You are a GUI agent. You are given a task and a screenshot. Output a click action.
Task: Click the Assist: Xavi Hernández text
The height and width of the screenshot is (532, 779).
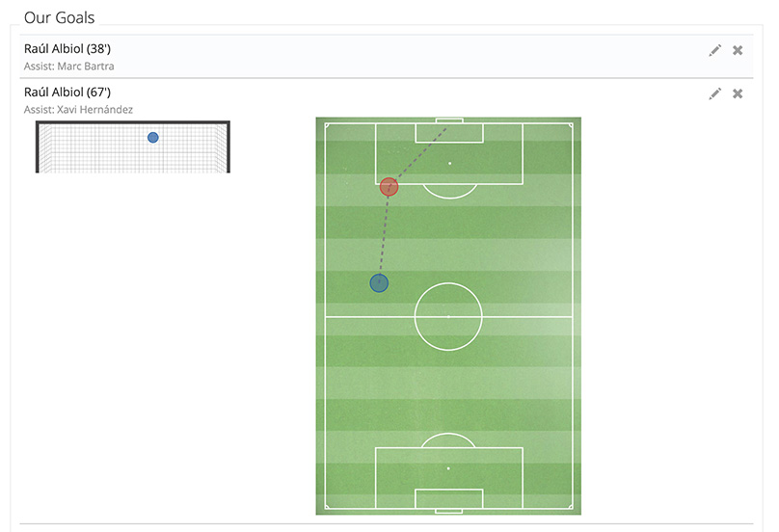click(x=78, y=109)
